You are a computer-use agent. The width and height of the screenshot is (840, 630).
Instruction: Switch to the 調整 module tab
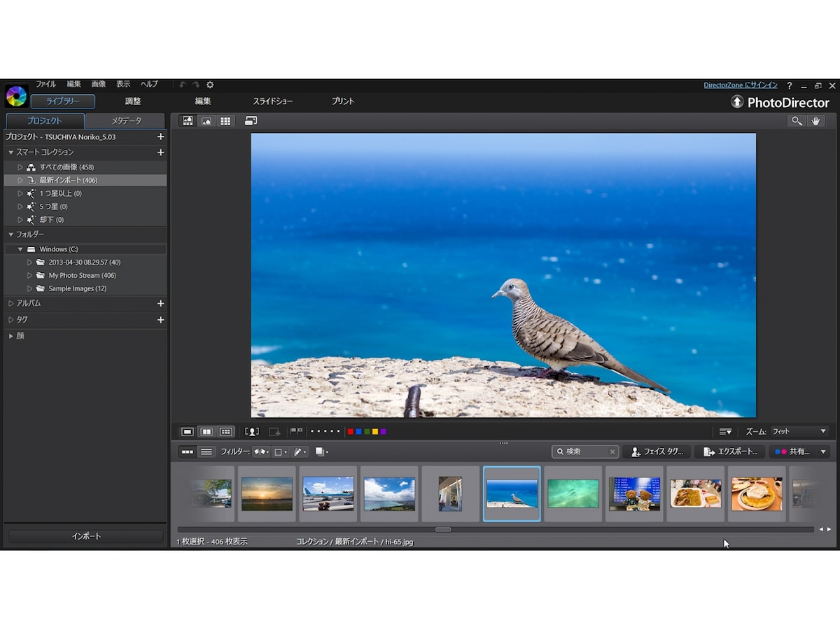pyautogui.click(x=133, y=101)
